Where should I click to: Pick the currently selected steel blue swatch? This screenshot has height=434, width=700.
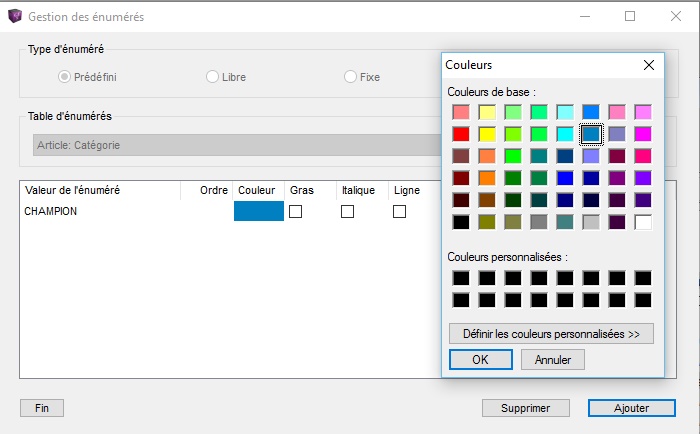(591, 134)
